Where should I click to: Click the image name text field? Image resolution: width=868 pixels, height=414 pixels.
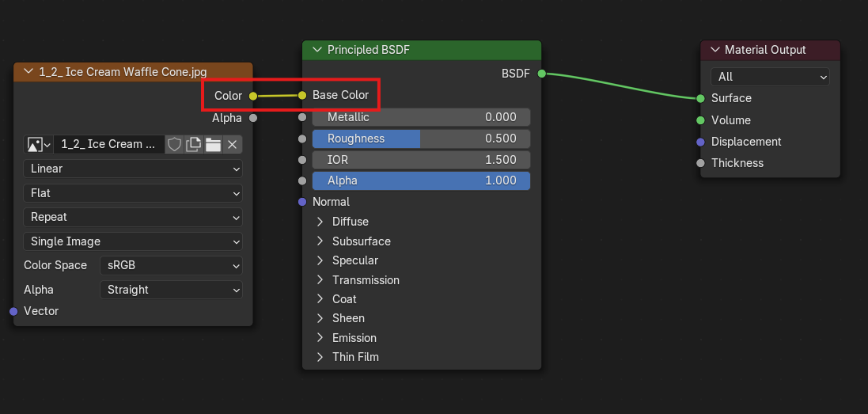pyautogui.click(x=108, y=144)
